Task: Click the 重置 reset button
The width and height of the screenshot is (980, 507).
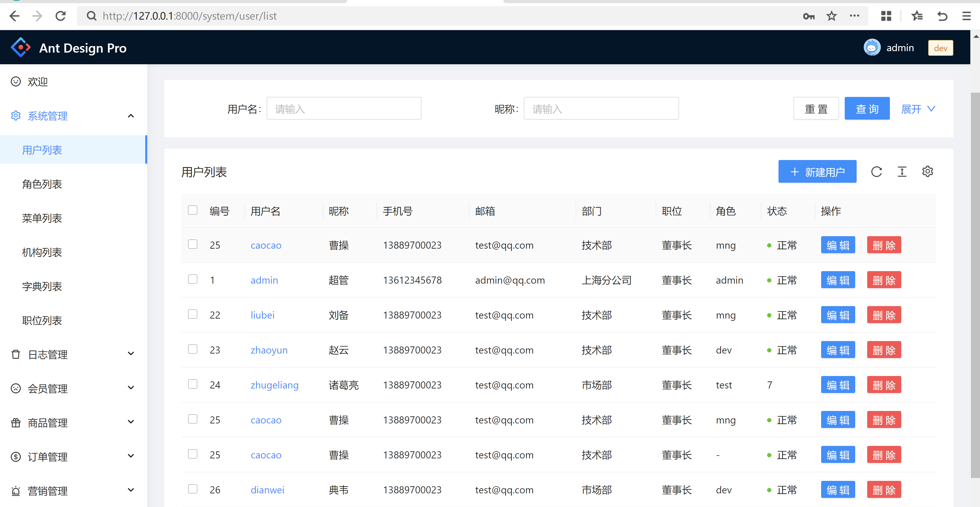Action: [816, 109]
